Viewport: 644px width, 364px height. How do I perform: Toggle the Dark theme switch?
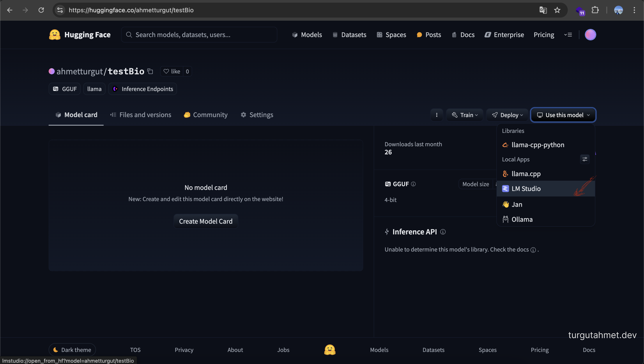[72, 350]
